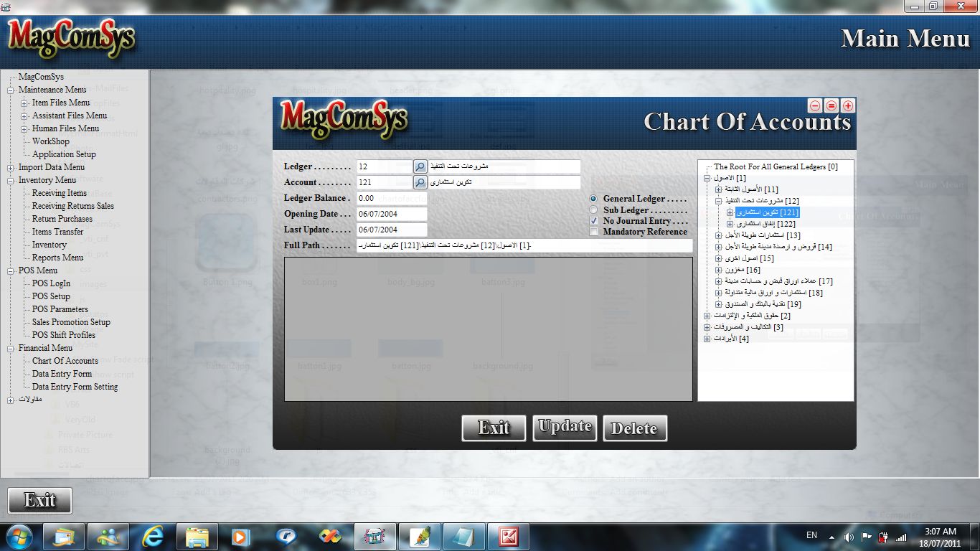
Task: Launch Internet Explorer from the taskbar
Action: tap(153, 537)
